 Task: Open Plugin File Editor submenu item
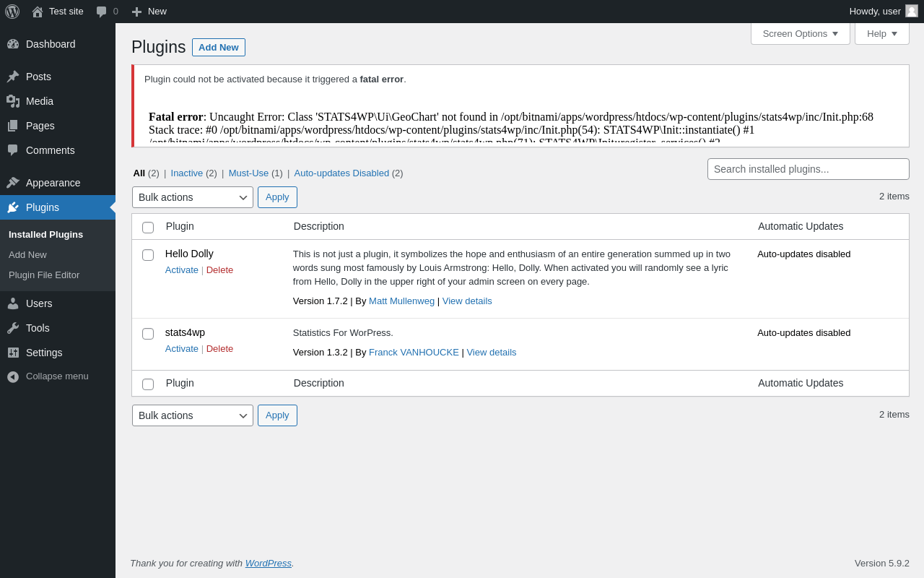pyautogui.click(x=44, y=275)
